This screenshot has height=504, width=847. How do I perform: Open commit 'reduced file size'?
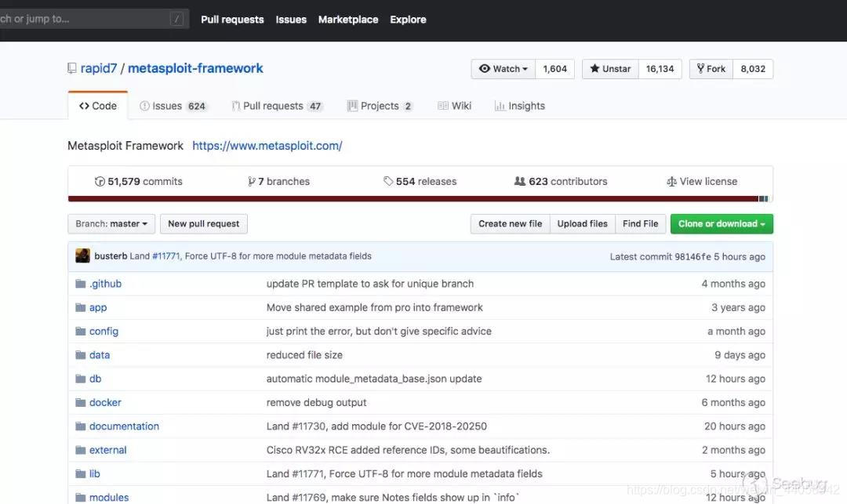pyautogui.click(x=304, y=355)
